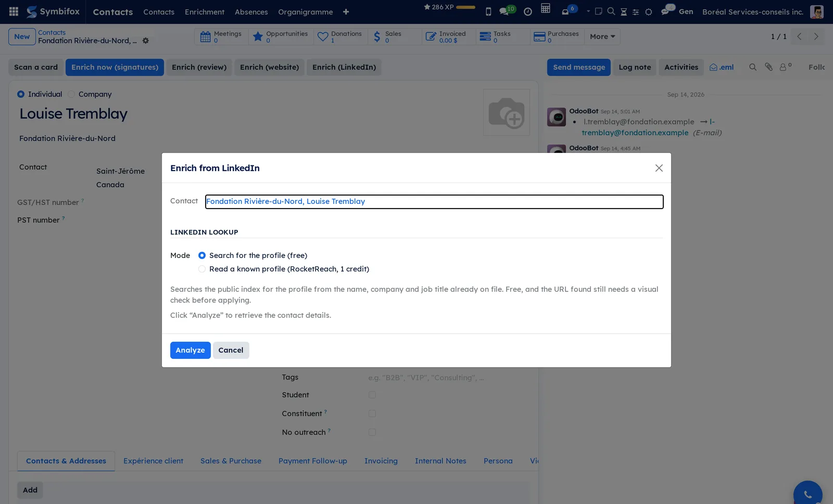This screenshot has width=833, height=504.
Task: Go to next record arrow
Action: [x=816, y=36]
